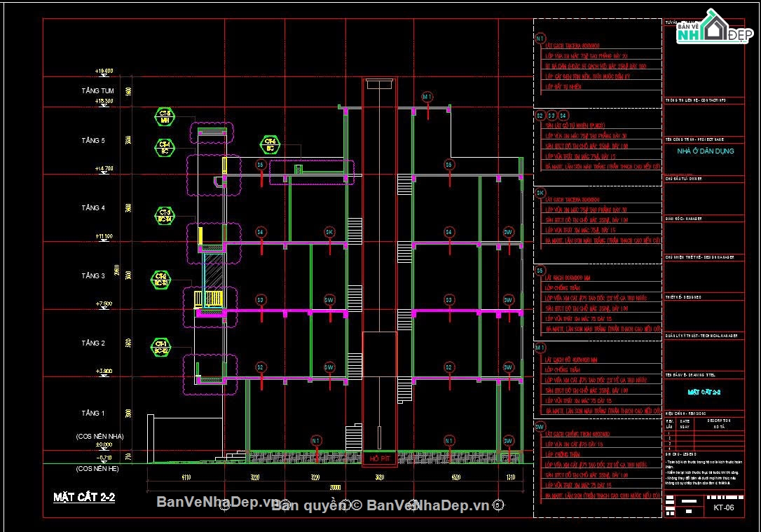Image resolution: width=761 pixels, height=532 pixels.
Task: Select the COS NỀN NHÀ level label
Action: (x=100, y=437)
